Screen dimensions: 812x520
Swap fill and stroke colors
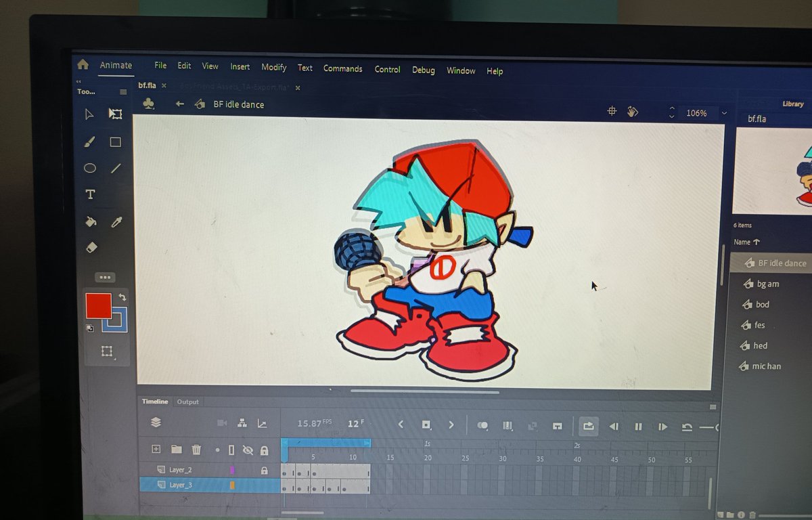[x=122, y=297]
